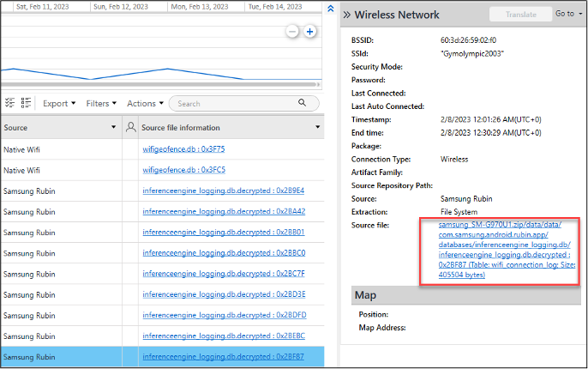
Task: Collapse the Wireless Network details pane arrows
Action: click(x=346, y=15)
